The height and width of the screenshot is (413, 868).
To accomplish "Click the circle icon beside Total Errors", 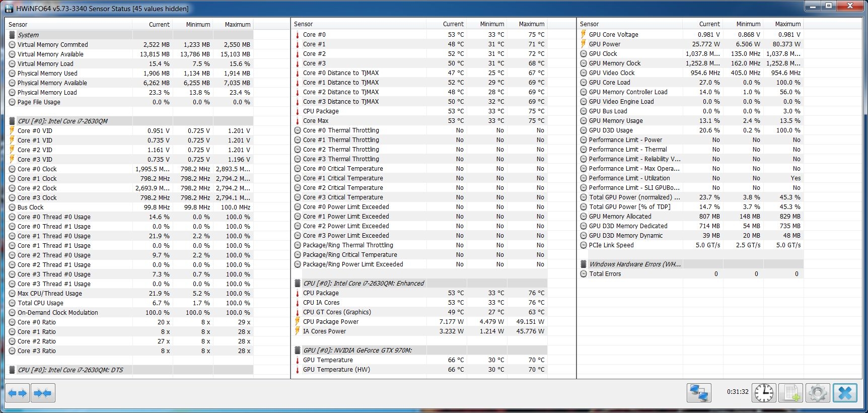I will (x=584, y=274).
